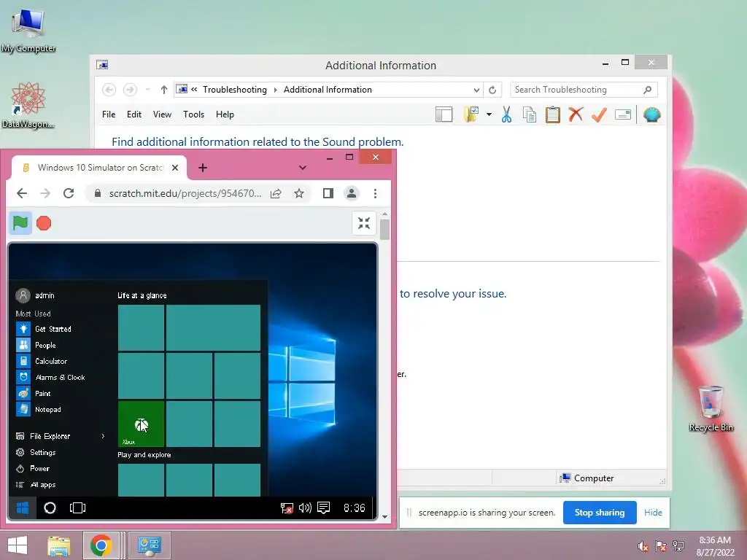747x560 pixels.
Task: Click the Scratch green flag
Action: [20, 223]
